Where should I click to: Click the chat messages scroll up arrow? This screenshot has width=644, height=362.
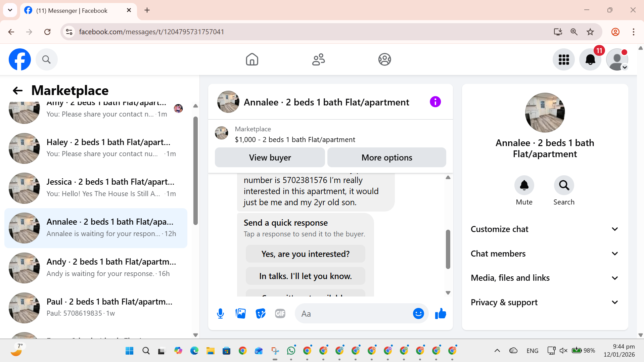coord(448,177)
